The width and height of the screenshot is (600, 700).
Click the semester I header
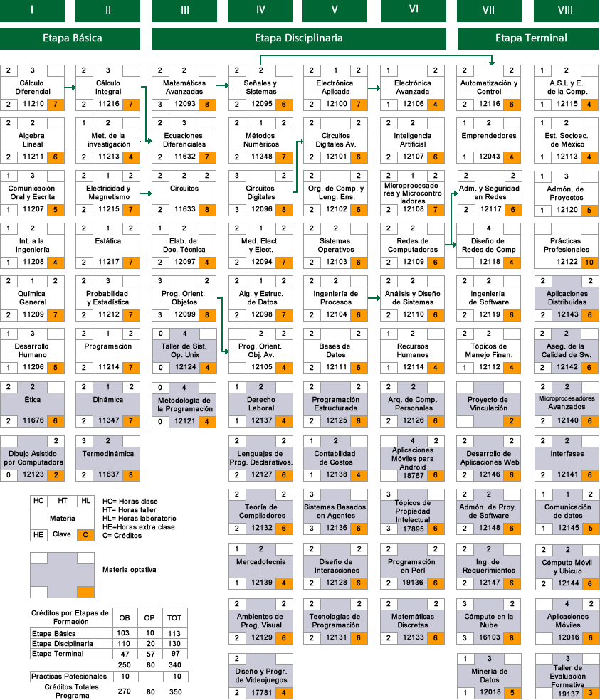tap(32, 10)
